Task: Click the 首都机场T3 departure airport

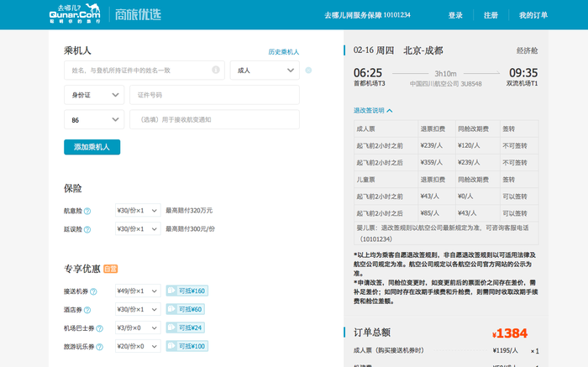Action: 369,83
